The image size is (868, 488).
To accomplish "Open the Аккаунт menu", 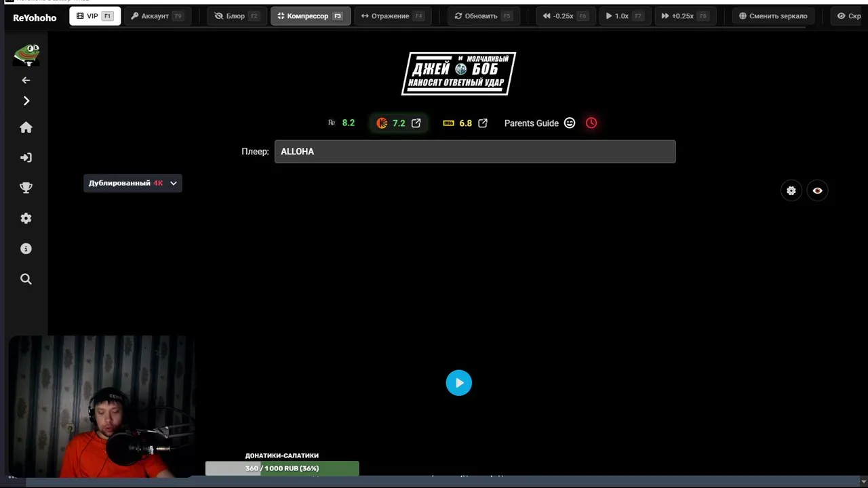I will pyautogui.click(x=157, y=16).
